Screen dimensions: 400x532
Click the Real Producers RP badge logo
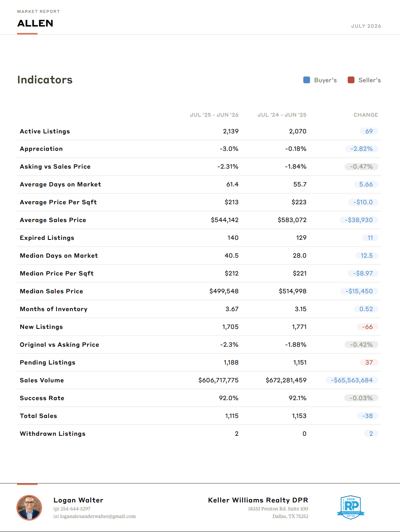351,507
